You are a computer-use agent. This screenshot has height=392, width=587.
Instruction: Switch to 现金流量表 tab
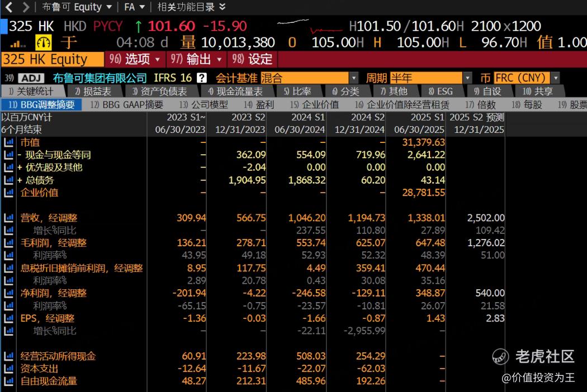[235, 91]
